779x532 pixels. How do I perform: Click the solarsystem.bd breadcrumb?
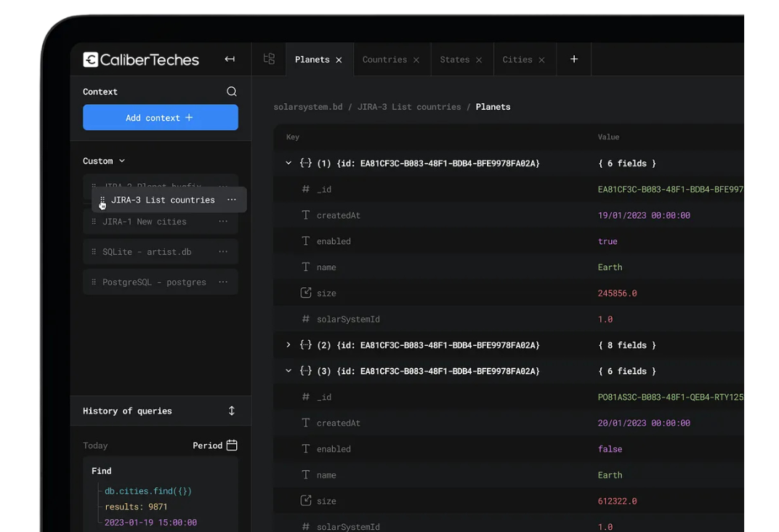click(x=308, y=107)
